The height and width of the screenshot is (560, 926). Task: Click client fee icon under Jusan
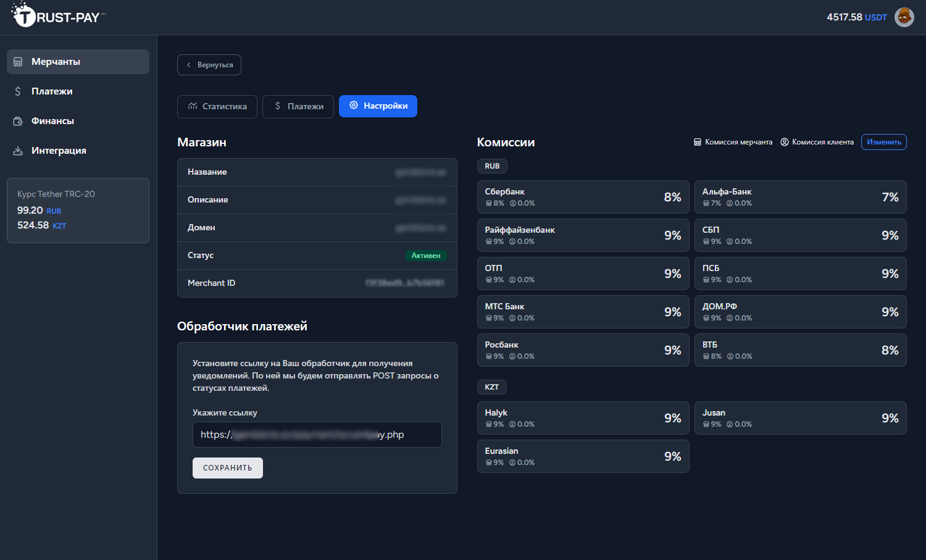(x=730, y=424)
